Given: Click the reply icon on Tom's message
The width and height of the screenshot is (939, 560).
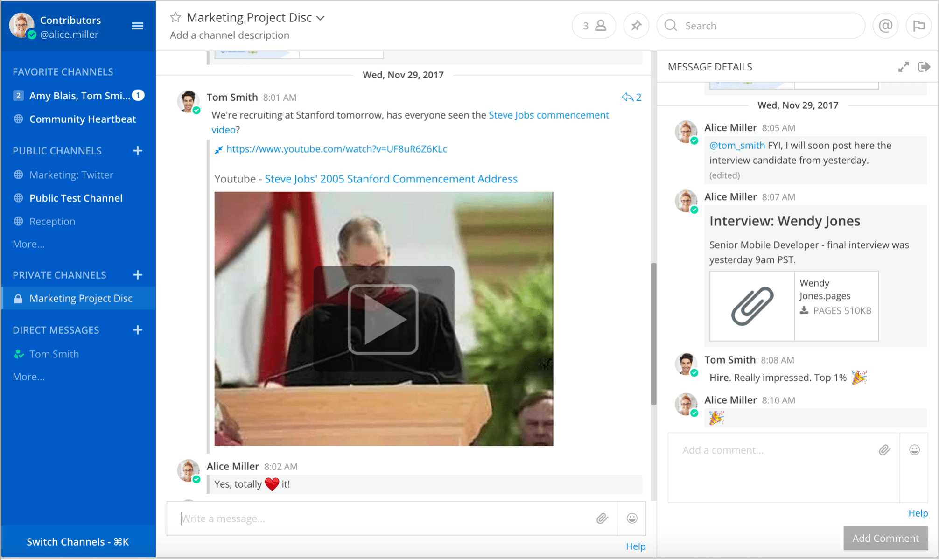Looking at the screenshot, I should (x=626, y=98).
